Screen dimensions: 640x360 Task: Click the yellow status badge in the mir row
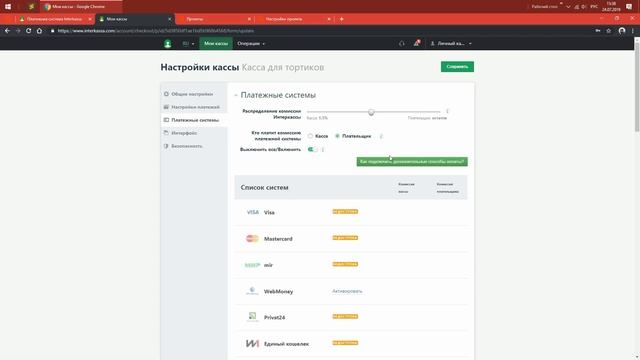[345, 264]
